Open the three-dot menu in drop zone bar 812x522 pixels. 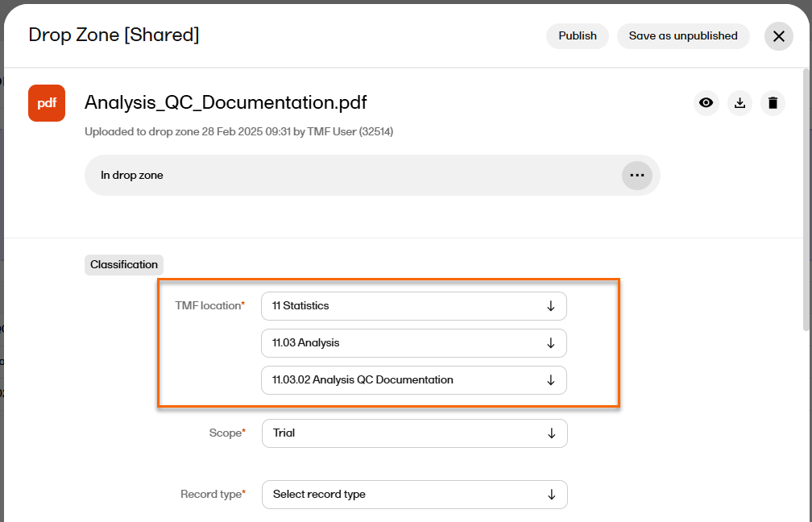point(636,176)
